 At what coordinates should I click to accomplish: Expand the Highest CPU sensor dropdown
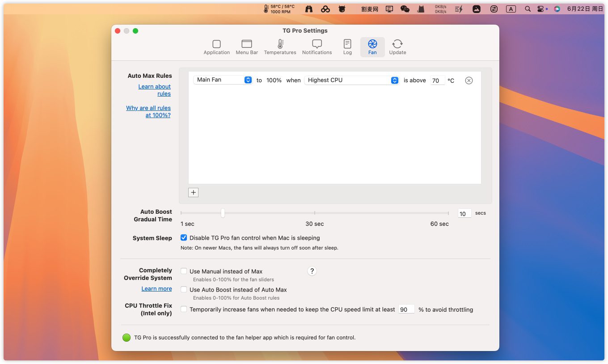tap(351, 80)
